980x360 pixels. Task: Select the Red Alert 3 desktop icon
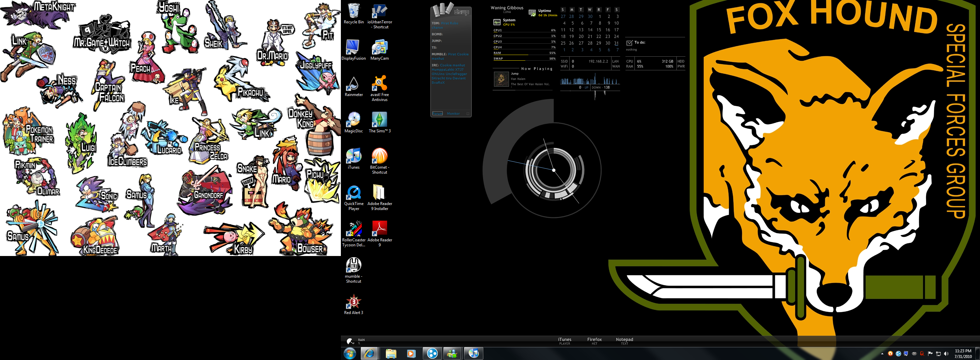[354, 304]
